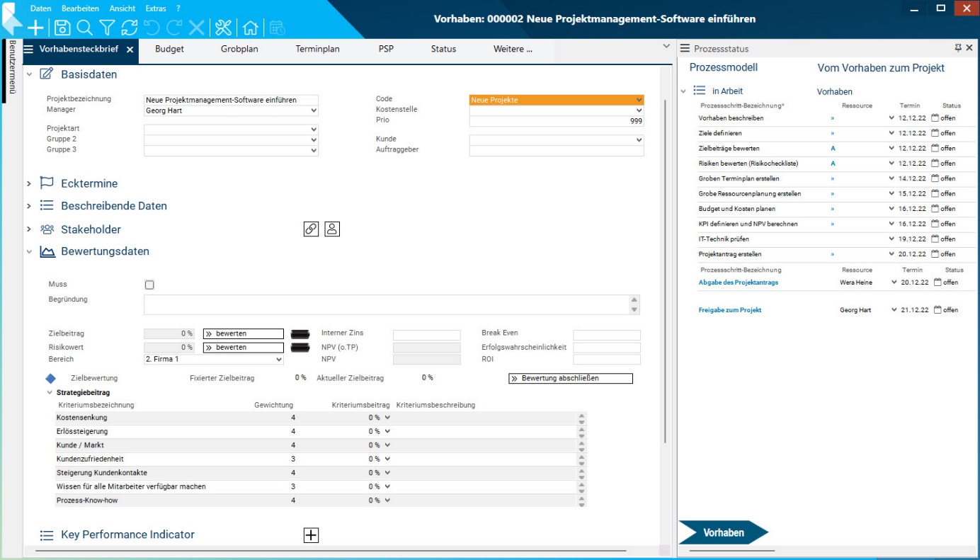Viewport: 980px width, 560px height.
Task: Tick the Muss checkbox
Action: [149, 285]
